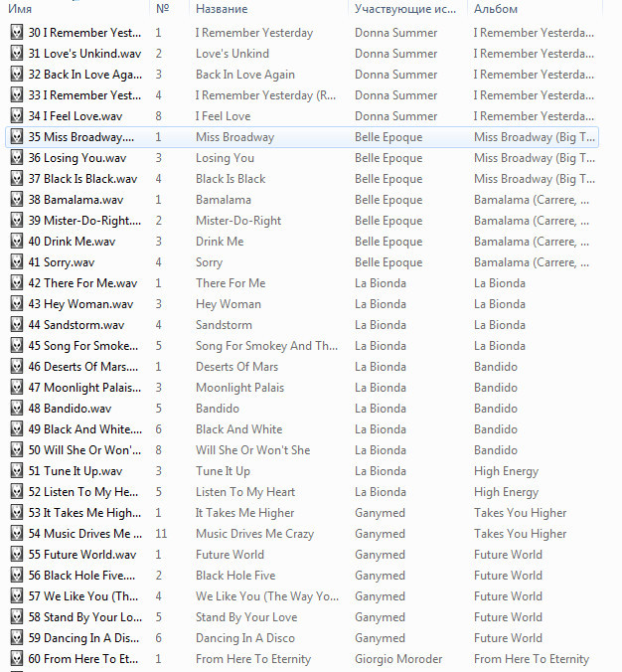Select file 39 Mister-Do-Right
622x672 pixels.
pyautogui.click(x=84, y=221)
